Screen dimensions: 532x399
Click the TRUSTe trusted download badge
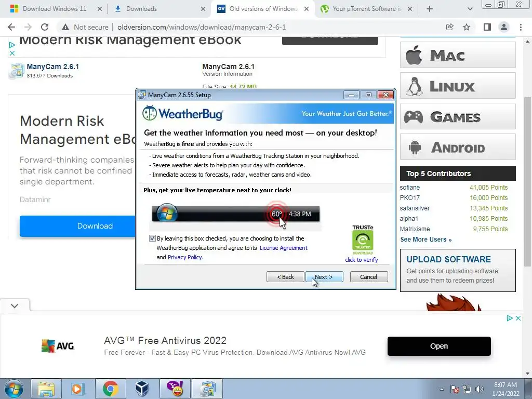(363, 240)
